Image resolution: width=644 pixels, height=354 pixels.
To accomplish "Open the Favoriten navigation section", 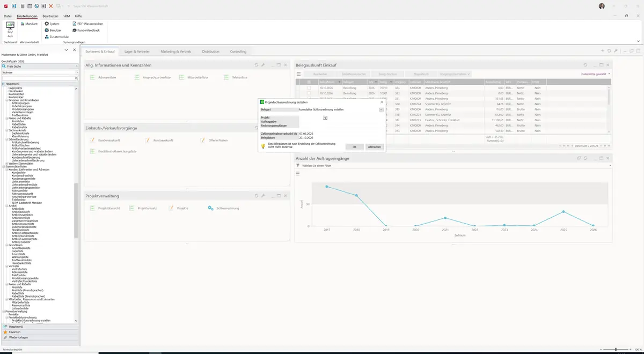I will click(40, 332).
